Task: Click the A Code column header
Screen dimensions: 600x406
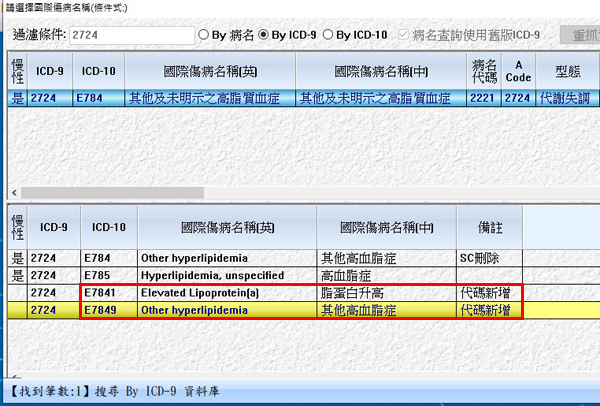Action: click(x=518, y=71)
